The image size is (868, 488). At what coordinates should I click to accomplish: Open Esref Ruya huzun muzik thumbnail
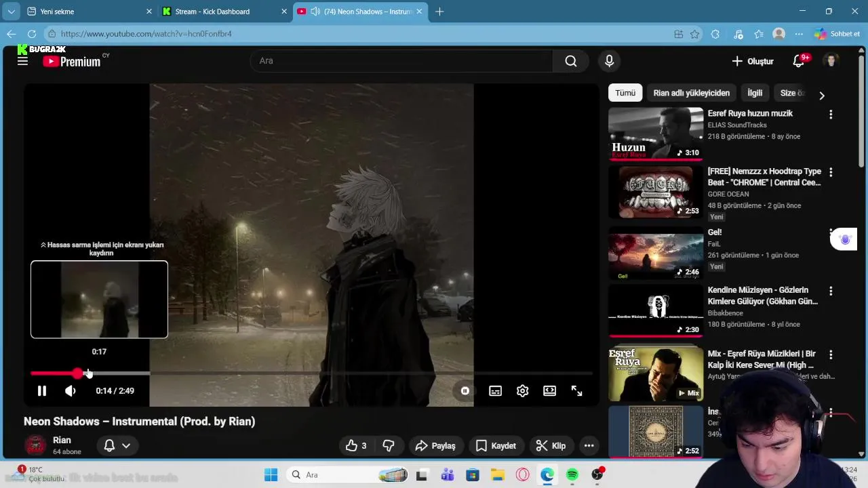[x=656, y=134]
